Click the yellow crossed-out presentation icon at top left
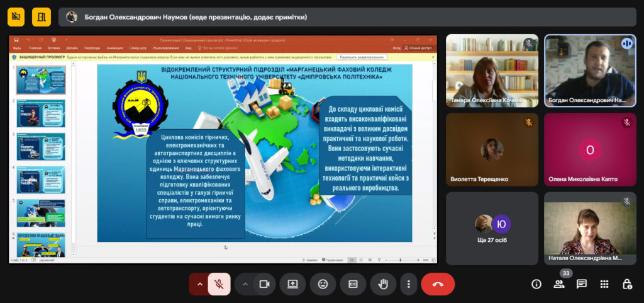Image resolution: width=644 pixels, height=303 pixels. tap(16, 17)
